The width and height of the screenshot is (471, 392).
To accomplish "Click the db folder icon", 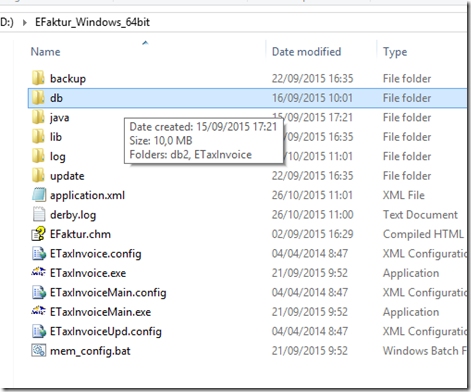I will [x=38, y=98].
